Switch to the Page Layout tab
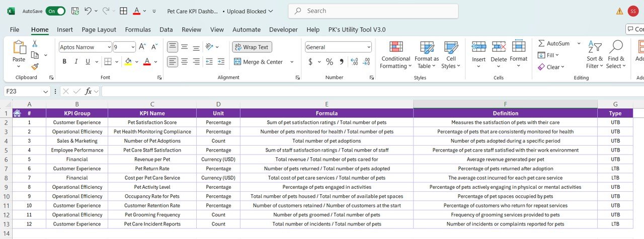The image size is (644, 239). tap(99, 30)
